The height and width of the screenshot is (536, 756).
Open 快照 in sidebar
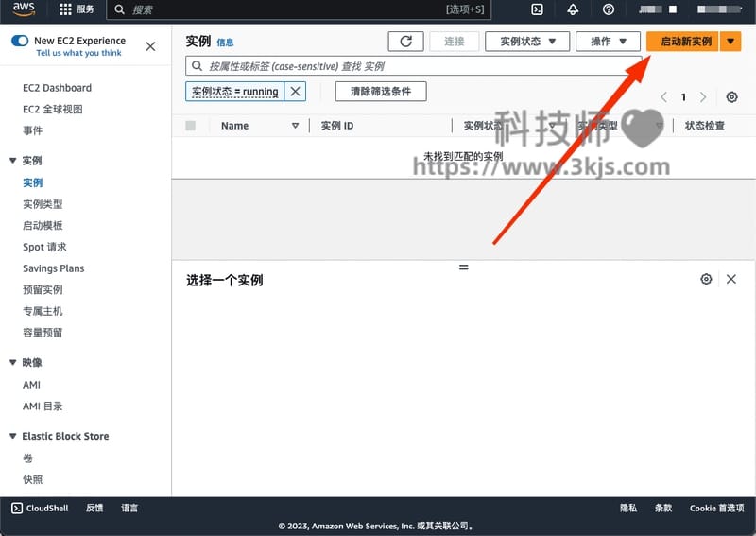(x=32, y=479)
